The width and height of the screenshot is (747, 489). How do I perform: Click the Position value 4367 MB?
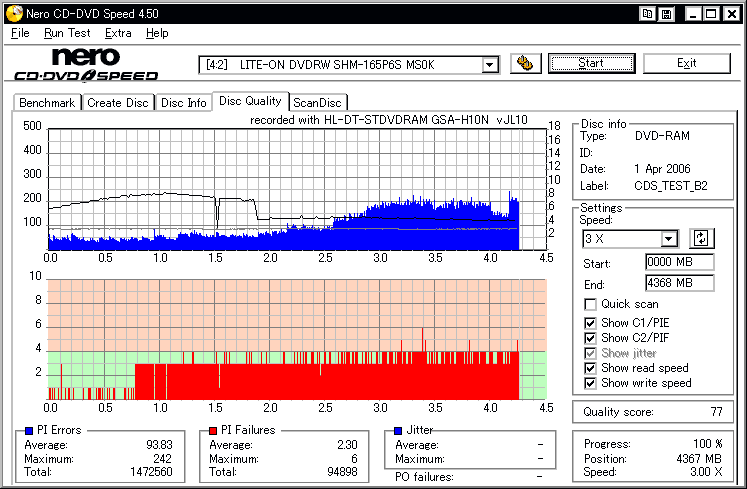tap(699, 458)
